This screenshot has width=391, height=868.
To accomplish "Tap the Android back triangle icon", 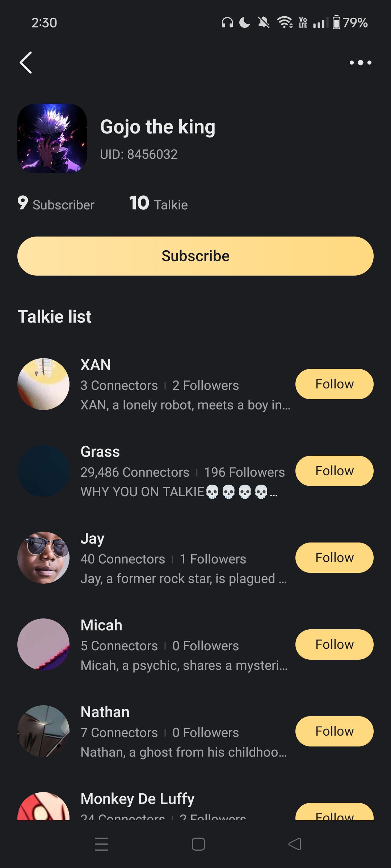I will pos(295,844).
